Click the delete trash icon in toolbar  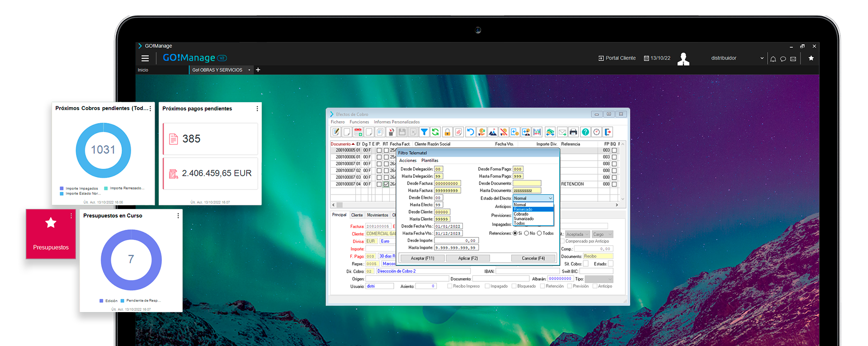tap(391, 132)
